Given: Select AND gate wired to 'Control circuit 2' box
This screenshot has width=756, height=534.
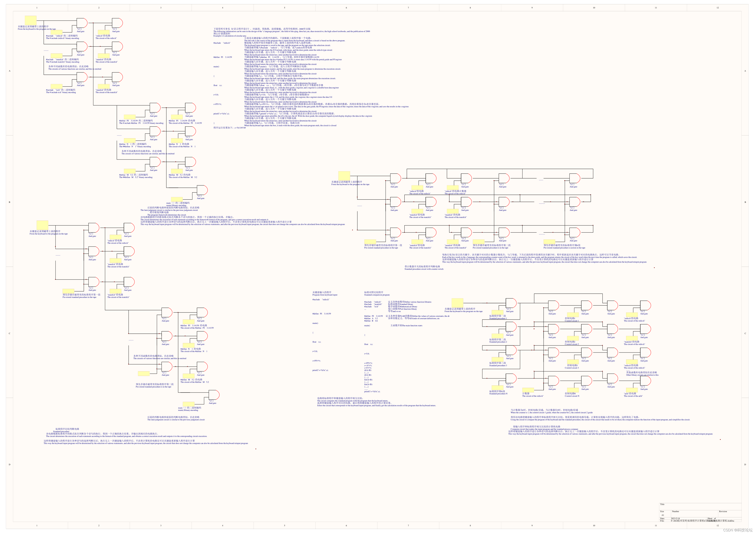Looking at the screenshot, I should pos(586,329).
